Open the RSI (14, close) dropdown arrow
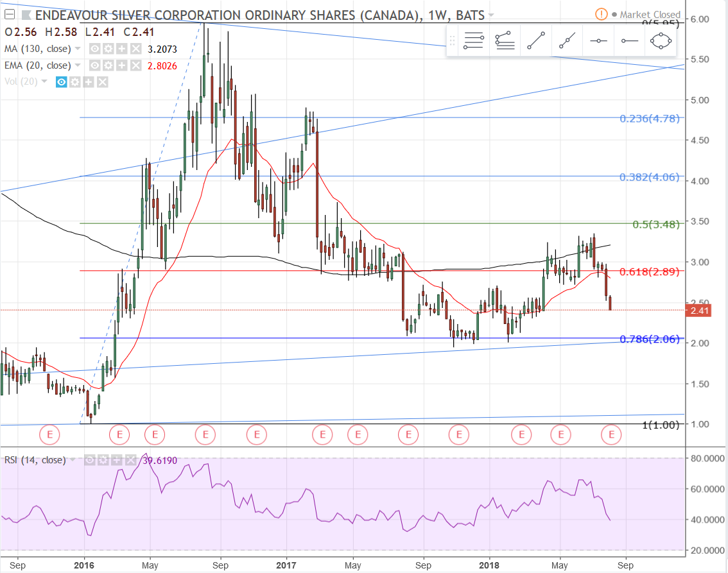The height and width of the screenshot is (573, 728). 73,460
